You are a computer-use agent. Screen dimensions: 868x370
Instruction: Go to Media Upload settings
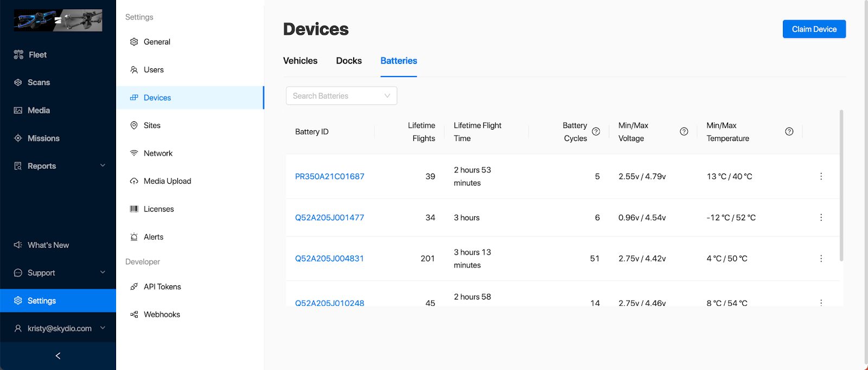tap(167, 181)
